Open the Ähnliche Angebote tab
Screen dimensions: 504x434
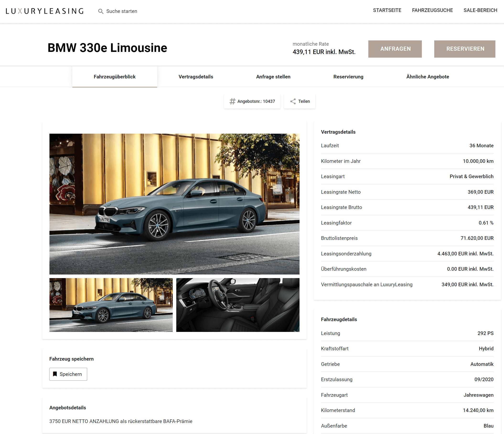tap(428, 77)
